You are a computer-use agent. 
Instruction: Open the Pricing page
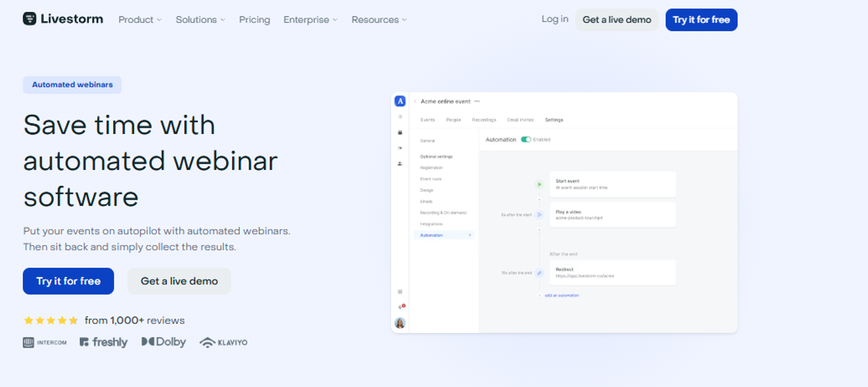pyautogui.click(x=255, y=20)
